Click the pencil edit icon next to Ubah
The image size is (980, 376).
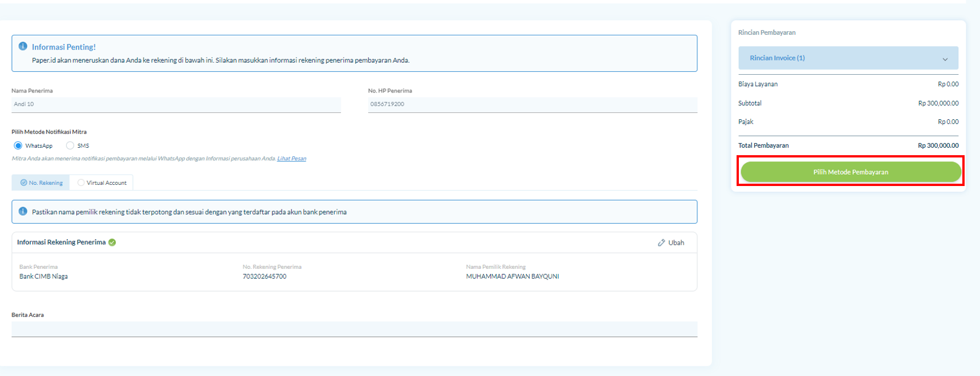(x=661, y=242)
